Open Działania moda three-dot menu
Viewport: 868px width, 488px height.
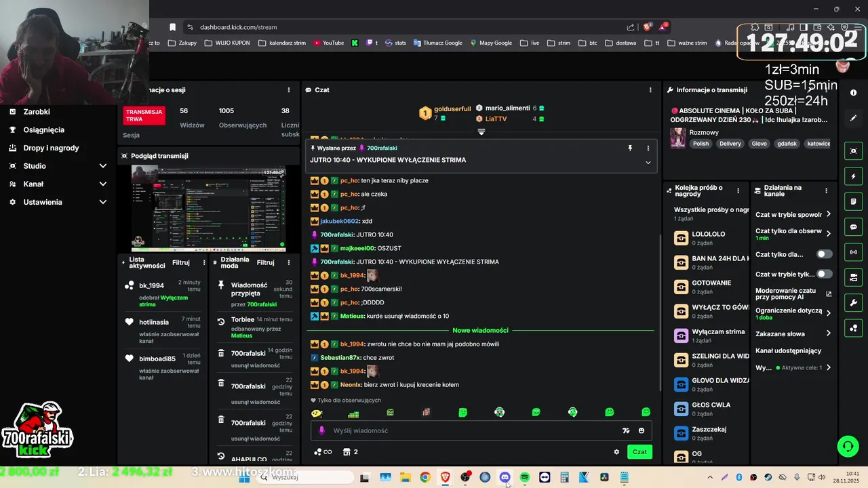(x=288, y=262)
